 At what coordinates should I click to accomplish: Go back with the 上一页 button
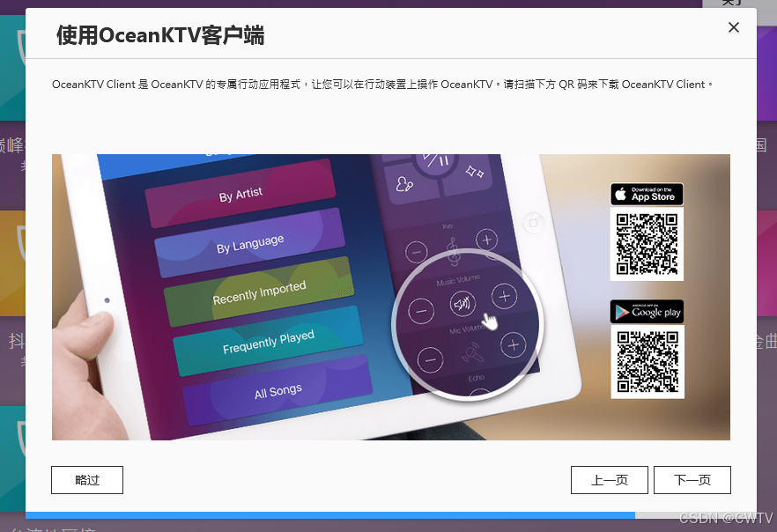point(609,479)
